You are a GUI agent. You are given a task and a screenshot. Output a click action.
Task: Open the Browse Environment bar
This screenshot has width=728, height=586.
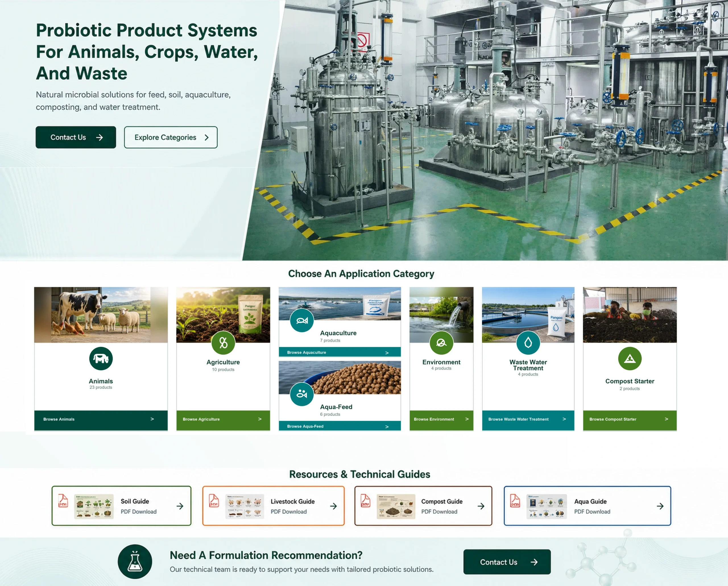441,420
